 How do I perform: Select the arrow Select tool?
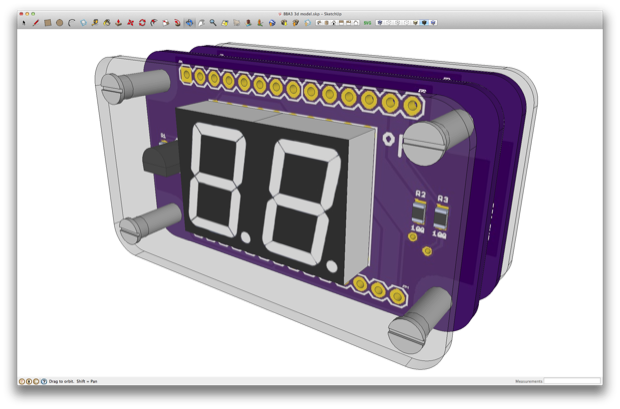24,23
